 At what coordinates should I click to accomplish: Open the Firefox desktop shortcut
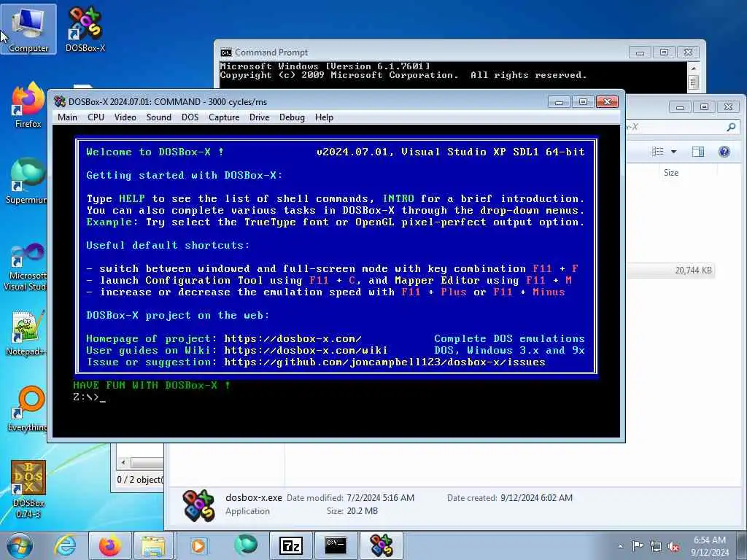coord(28,105)
